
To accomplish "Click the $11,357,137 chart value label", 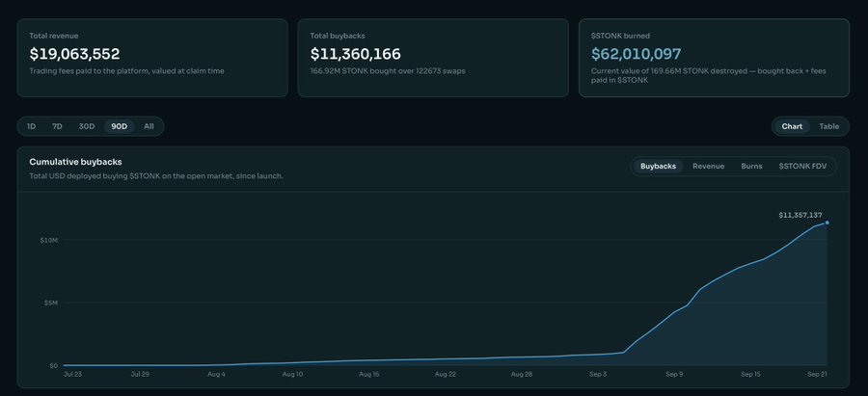I will point(800,215).
